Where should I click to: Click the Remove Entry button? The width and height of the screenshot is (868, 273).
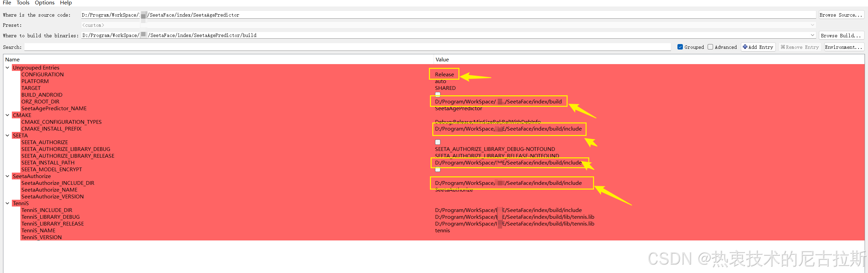(800, 47)
